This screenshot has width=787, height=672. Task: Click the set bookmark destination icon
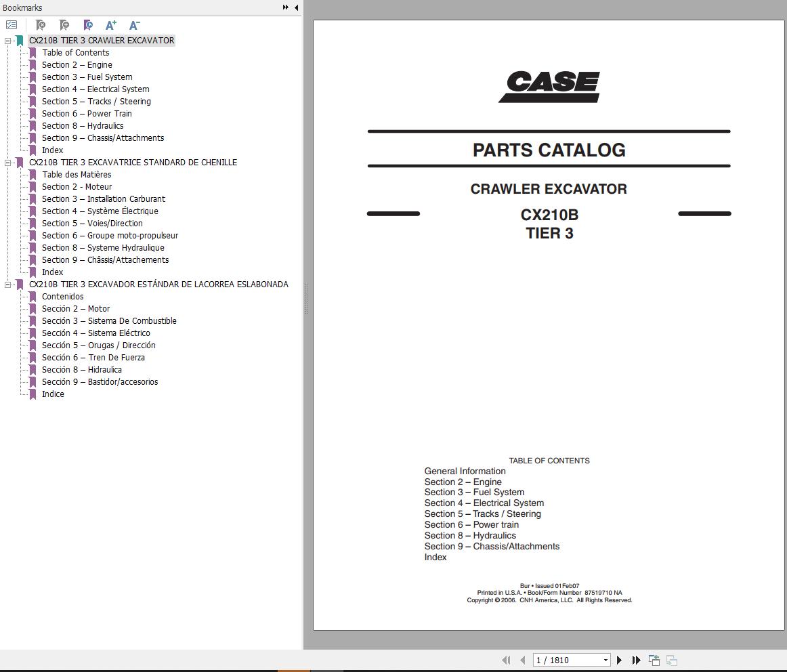click(x=88, y=24)
